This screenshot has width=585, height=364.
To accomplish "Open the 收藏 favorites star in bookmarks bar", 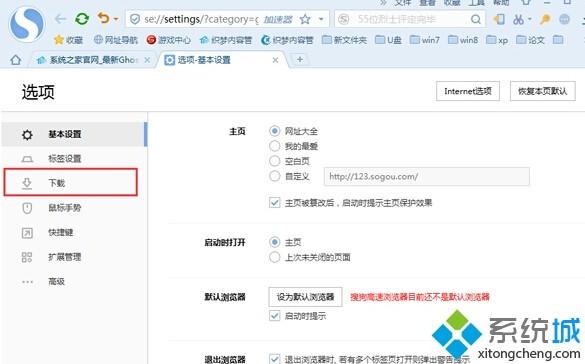I will pyautogui.click(x=68, y=40).
